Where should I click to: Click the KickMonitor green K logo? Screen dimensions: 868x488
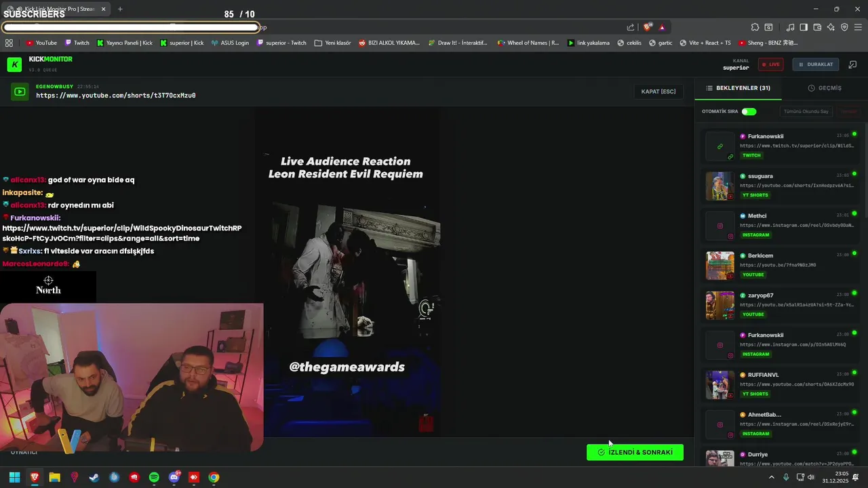pyautogui.click(x=14, y=64)
